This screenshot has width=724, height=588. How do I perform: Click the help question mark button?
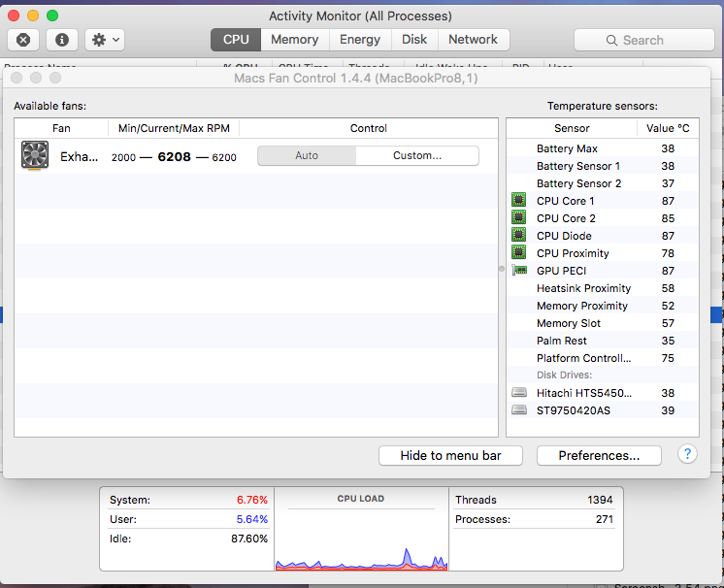click(687, 454)
